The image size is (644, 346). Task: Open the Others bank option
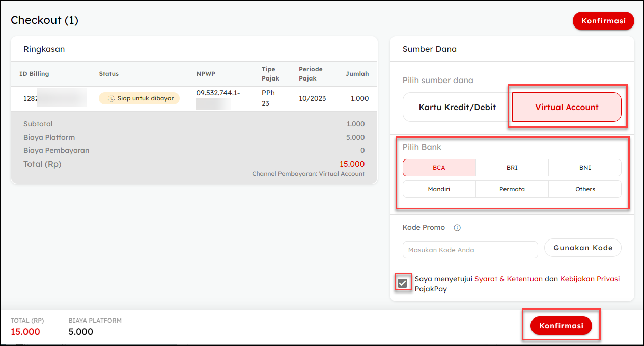[x=585, y=189]
